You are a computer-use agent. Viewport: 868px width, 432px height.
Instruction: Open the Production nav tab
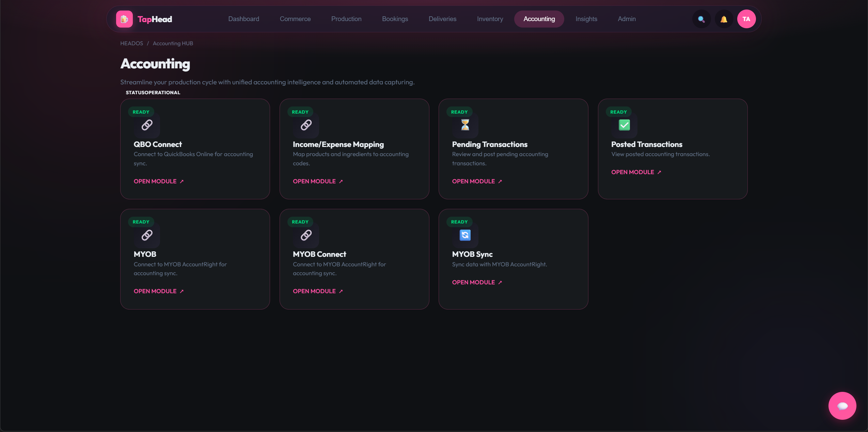coord(346,19)
